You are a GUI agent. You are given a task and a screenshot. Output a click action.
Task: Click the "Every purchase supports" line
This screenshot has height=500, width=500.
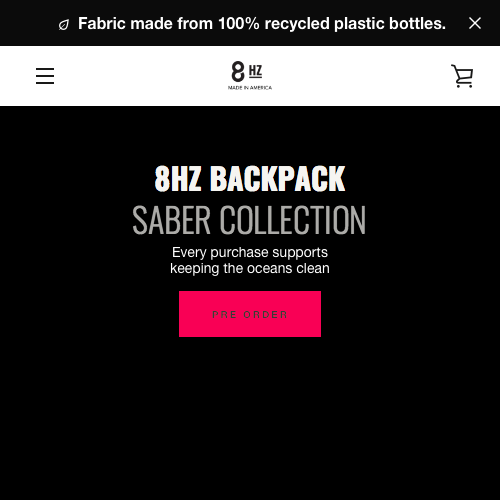click(x=250, y=252)
